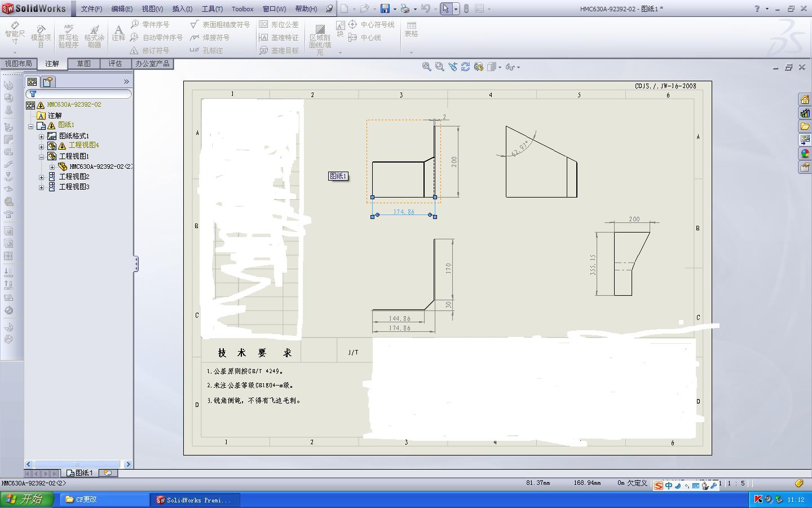Pin the menu bar with the pushpin
Screen dimensions: 812x508
[x=329, y=8]
